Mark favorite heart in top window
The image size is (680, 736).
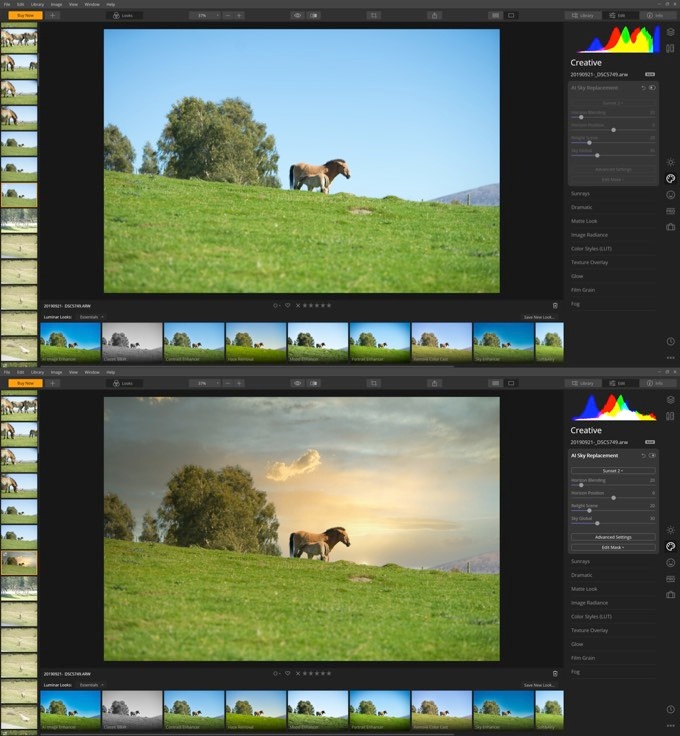[288, 306]
